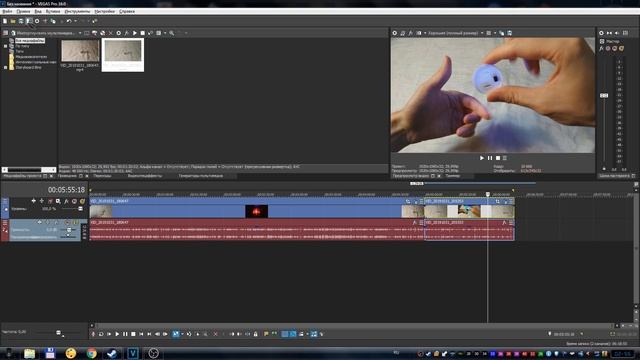
Task: Toggle solo on the video track
Action: point(82,201)
